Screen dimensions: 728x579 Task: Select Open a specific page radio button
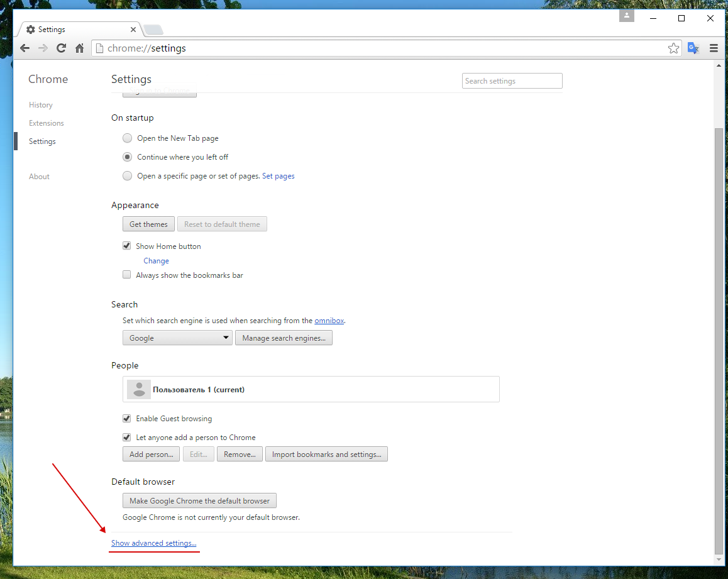click(128, 176)
